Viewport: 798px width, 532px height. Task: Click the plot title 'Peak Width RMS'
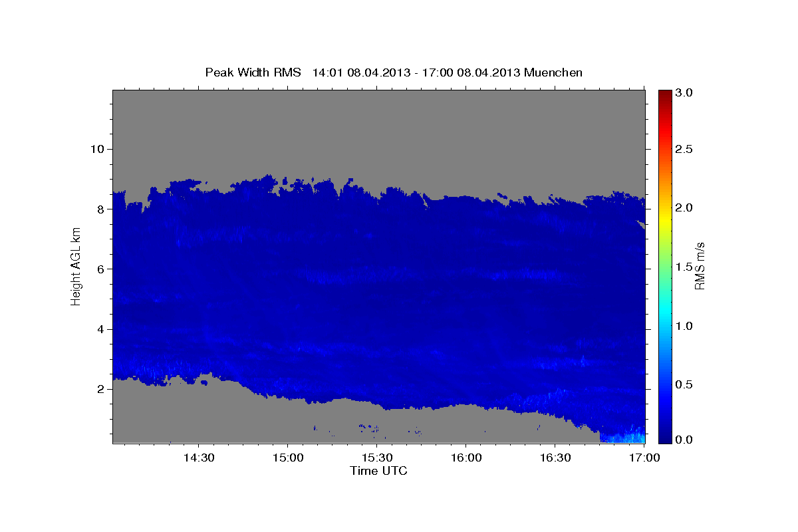coord(253,72)
